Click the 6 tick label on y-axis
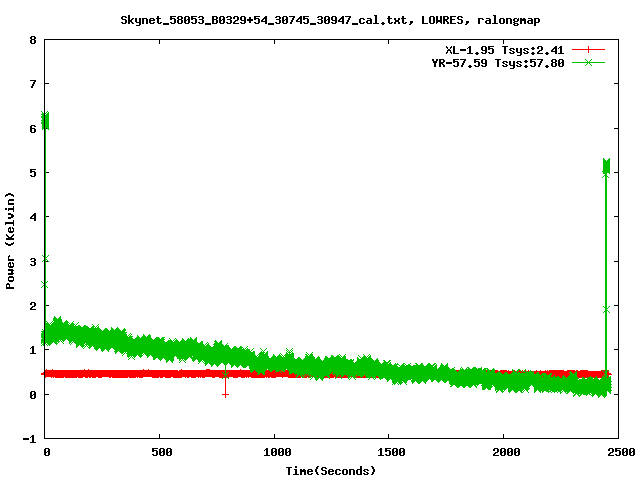The width and height of the screenshot is (640, 480). [x=33, y=129]
